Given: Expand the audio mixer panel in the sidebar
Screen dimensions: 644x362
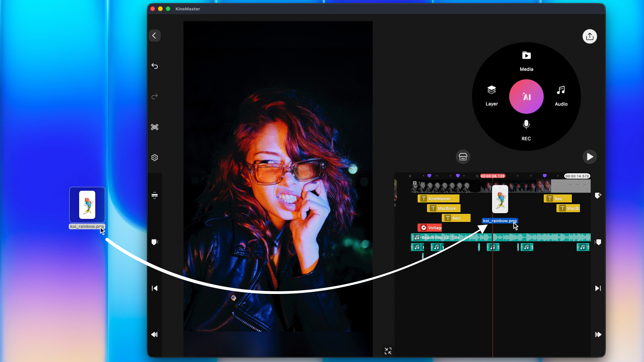Looking at the screenshot, I should (155, 195).
